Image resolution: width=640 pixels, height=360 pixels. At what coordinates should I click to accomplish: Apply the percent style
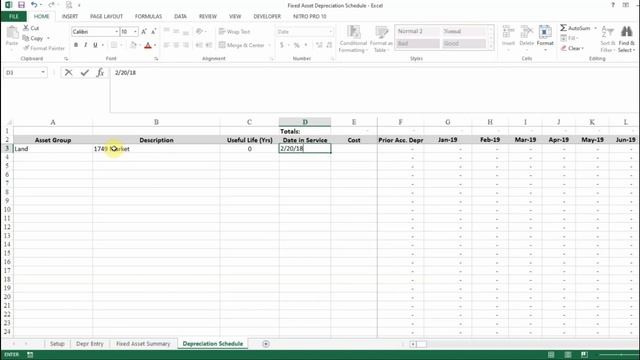pos(297,45)
